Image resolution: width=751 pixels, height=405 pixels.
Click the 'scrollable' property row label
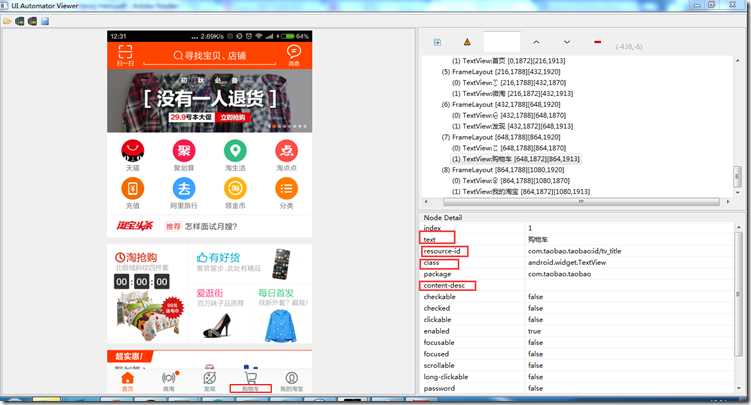point(439,365)
